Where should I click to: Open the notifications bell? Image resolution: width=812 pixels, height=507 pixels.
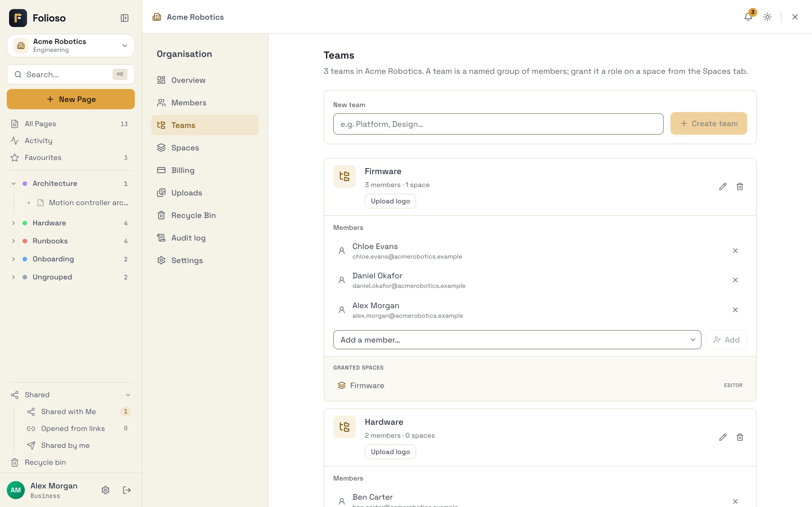tap(748, 17)
